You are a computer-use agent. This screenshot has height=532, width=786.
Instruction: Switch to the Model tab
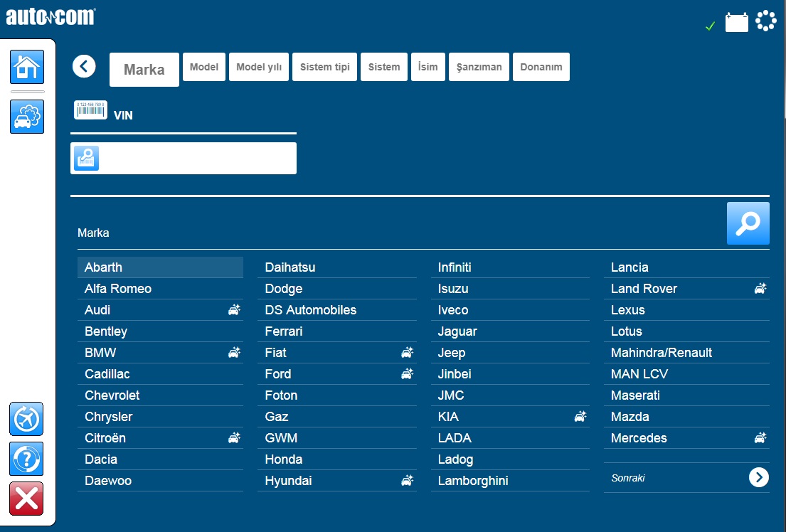point(204,67)
